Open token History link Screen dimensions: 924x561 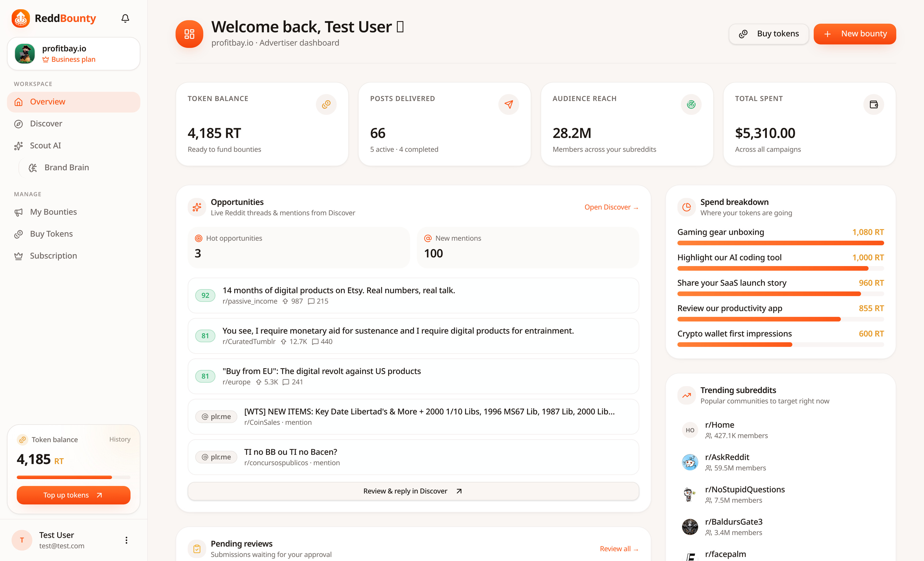120,440
